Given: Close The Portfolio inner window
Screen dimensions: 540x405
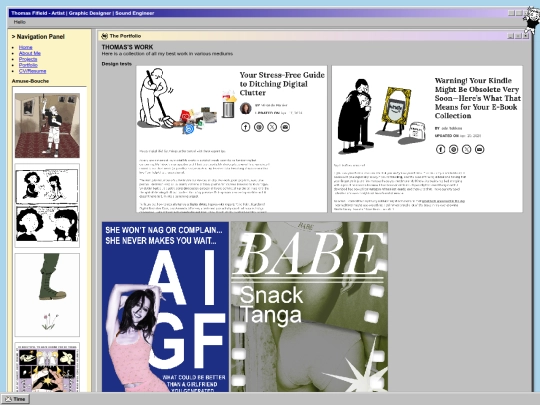Looking at the screenshot, I should [x=526, y=36].
